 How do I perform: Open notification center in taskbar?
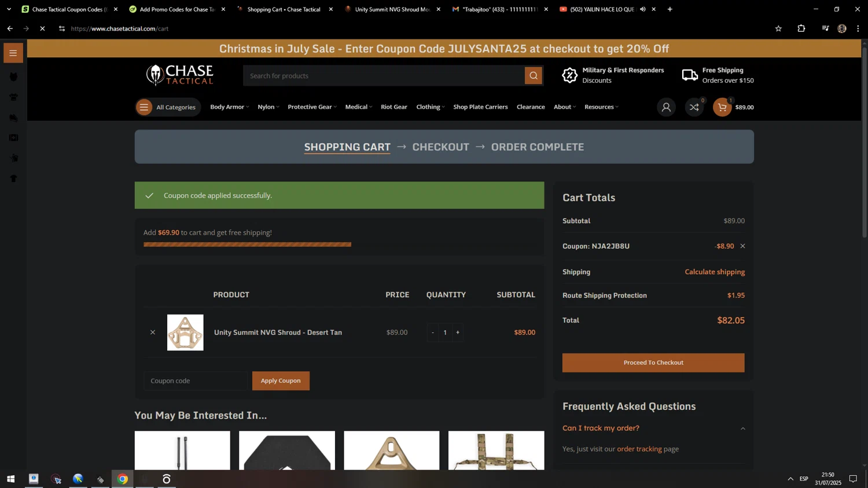(853, 479)
